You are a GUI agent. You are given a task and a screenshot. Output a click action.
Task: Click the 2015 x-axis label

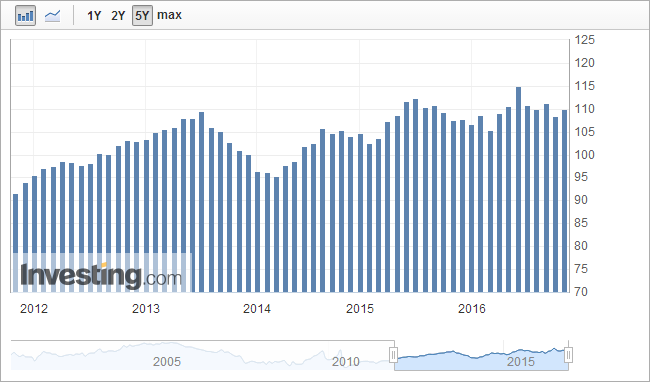pyautogui.click(x=360, y=309)
